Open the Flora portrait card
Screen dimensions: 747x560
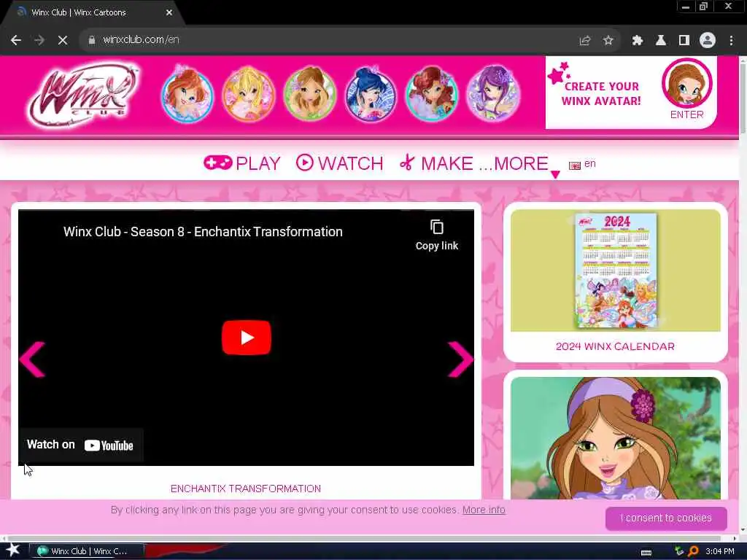pos(616,438)
